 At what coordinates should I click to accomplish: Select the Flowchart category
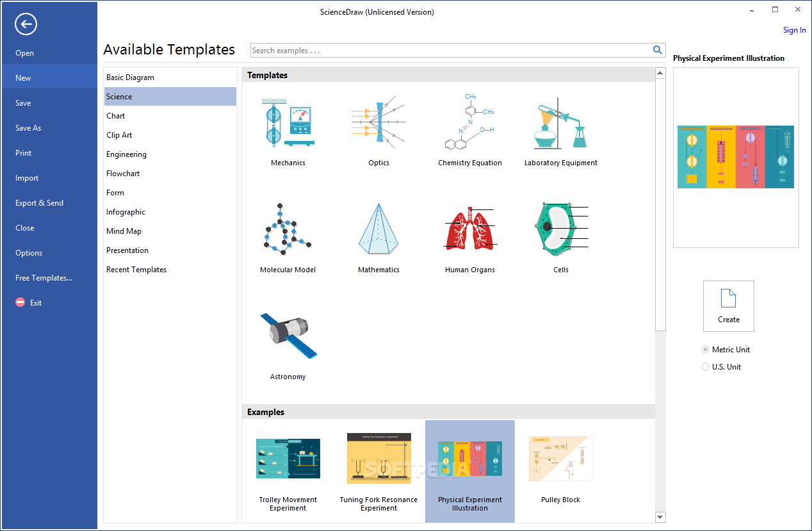[170, 174]
